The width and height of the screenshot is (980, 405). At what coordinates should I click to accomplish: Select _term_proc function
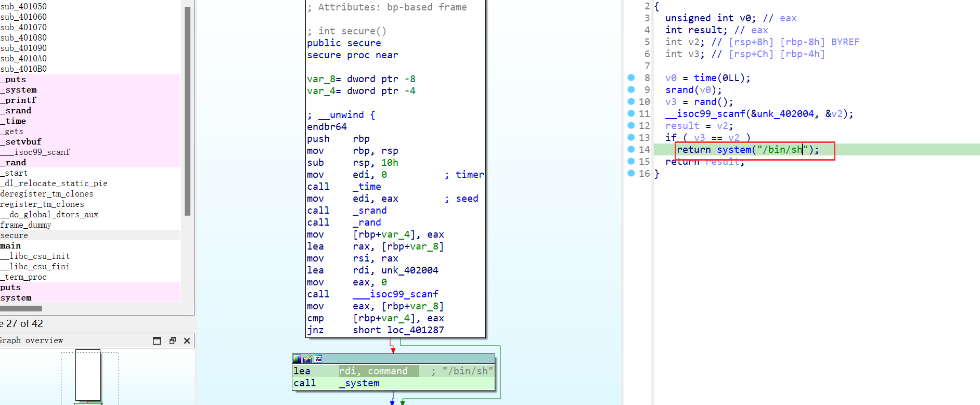point(90,277)
